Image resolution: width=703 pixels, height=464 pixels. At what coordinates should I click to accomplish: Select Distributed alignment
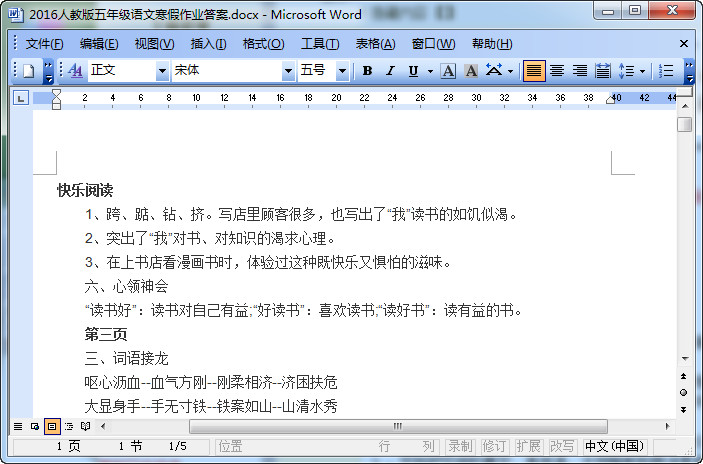(603, 71)
